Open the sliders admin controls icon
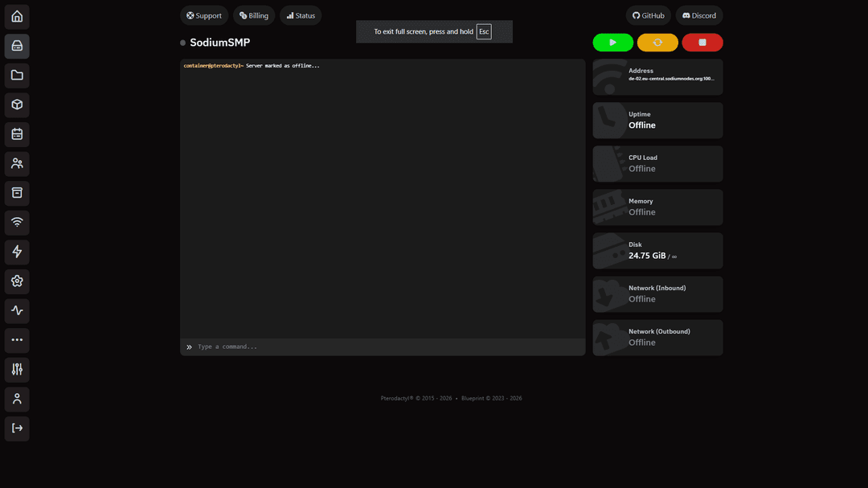Screen dimensions: 868x488 (17, 369)
